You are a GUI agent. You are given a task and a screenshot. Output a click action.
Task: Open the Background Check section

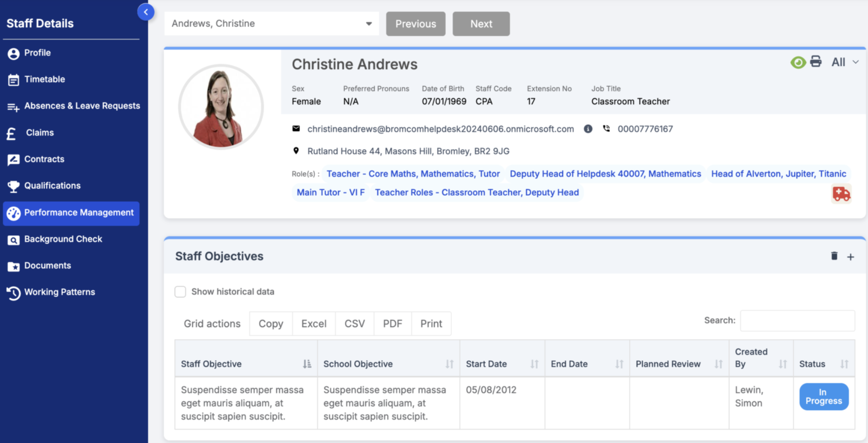[63, 239]
